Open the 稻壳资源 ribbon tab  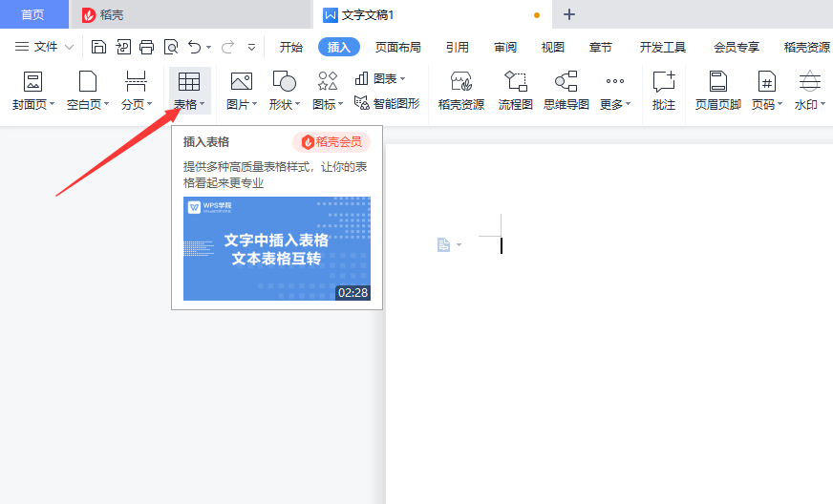[x=807, y=48]
